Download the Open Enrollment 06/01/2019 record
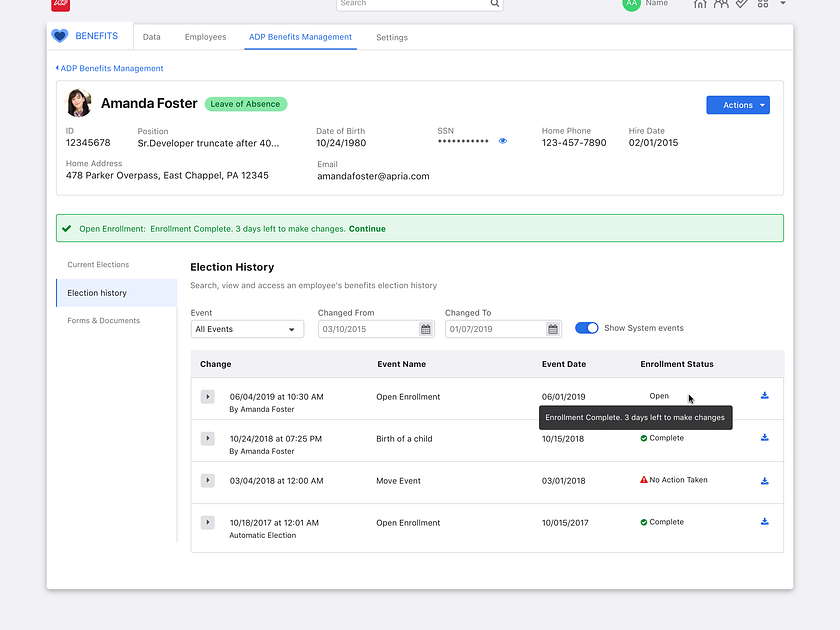 [764, 396]
